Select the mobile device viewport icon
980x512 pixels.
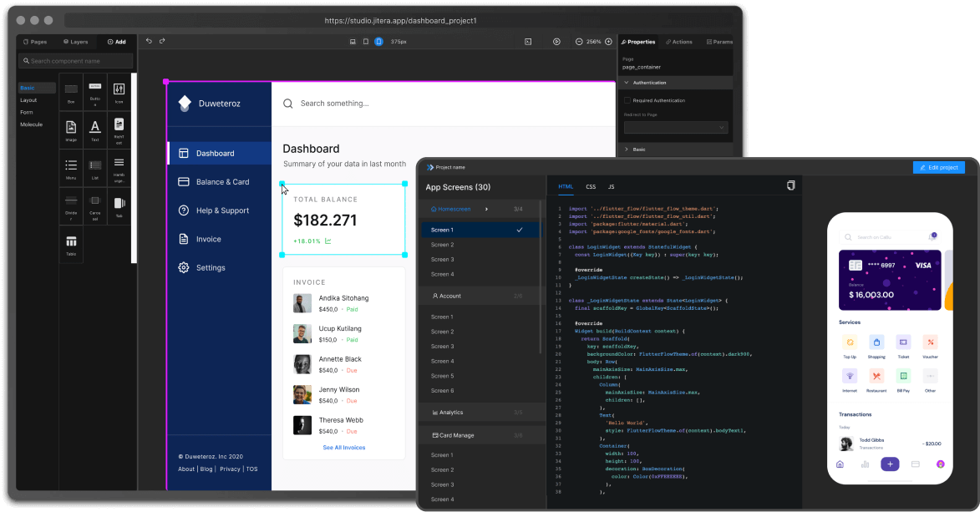click(x=378, y=42)
